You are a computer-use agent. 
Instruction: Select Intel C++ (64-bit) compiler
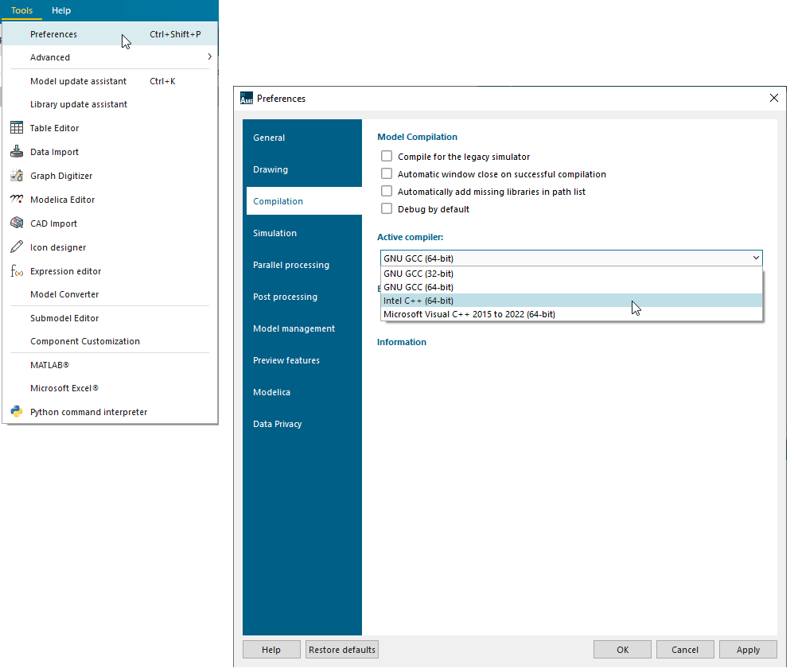418,300
